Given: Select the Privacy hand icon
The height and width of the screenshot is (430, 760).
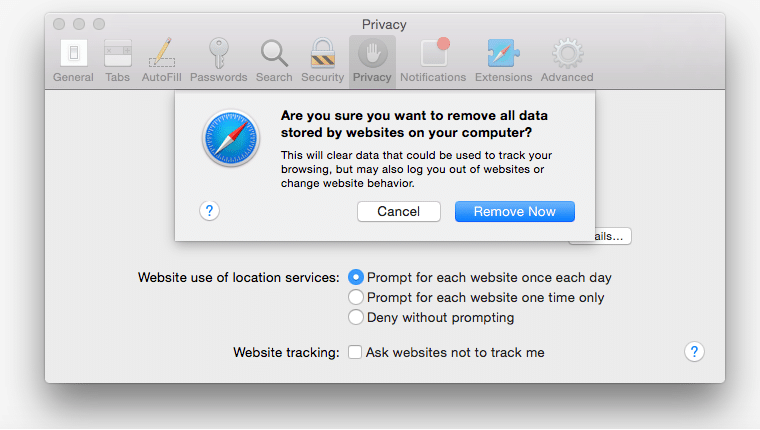Looking at the screenshot, I should 372,53.
